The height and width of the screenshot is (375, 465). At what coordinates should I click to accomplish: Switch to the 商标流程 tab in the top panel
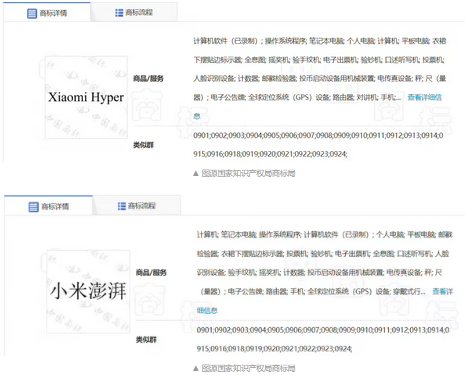pos(134,12)
